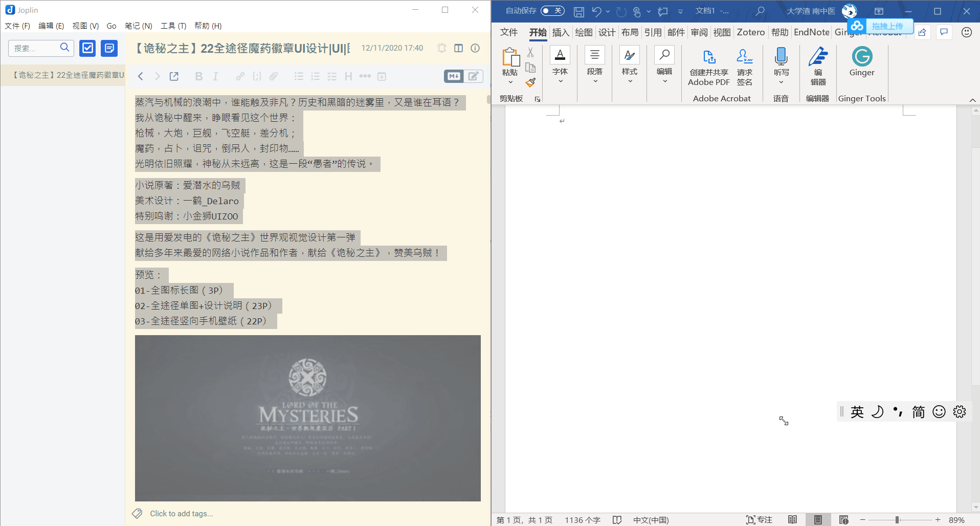Image resolution: width=980 pixels, height=526 pixels.
Task: Click the language indicator 中文(中国)
Action: (x=651, y=520)
